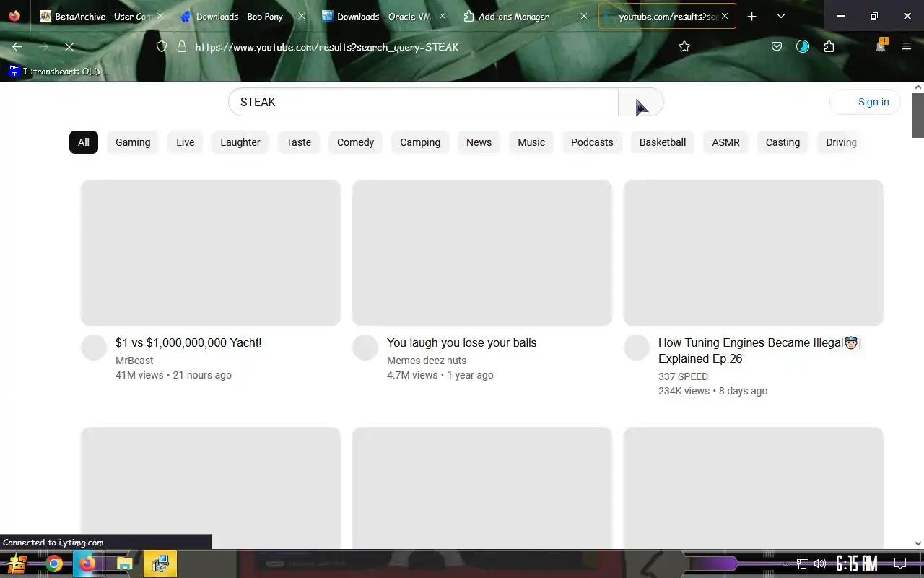Open a new browser tab

pyautogui.click(x=751, y=16)
